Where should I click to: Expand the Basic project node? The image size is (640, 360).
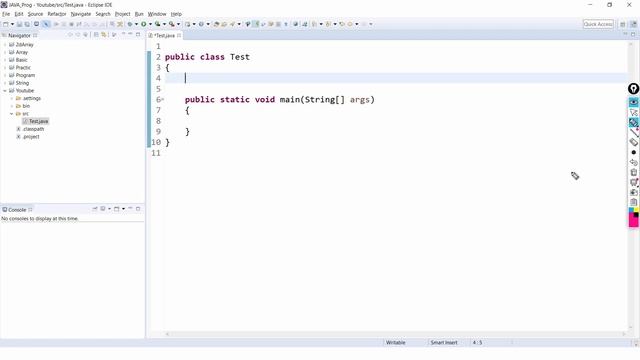5,60
